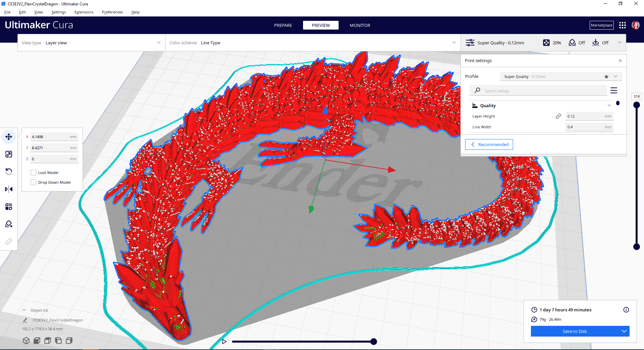644x350 pixels.
Task: Select the Support Blocker tool
Action: click(x=8, y=224)
